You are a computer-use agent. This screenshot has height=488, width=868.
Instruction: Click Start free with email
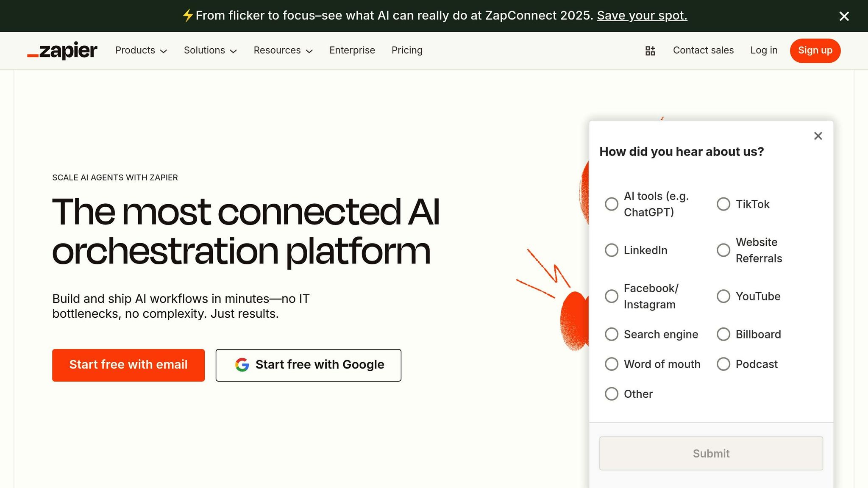pos(128,365)
